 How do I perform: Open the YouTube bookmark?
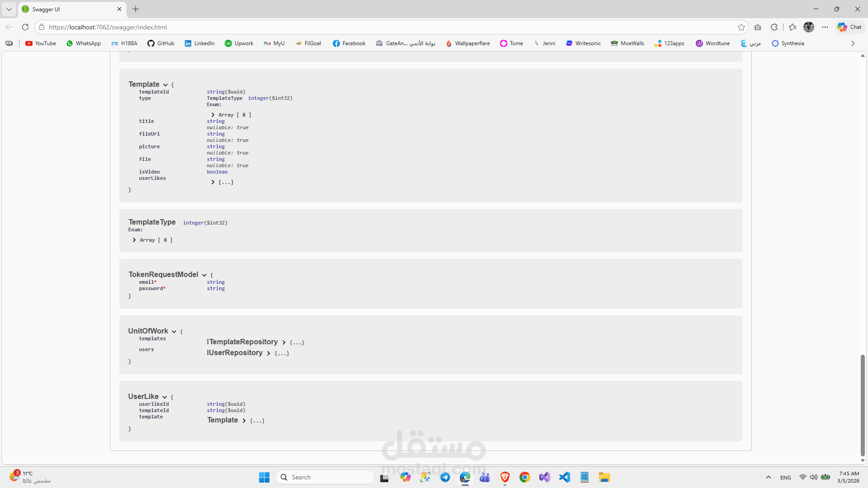pos(41,43)
